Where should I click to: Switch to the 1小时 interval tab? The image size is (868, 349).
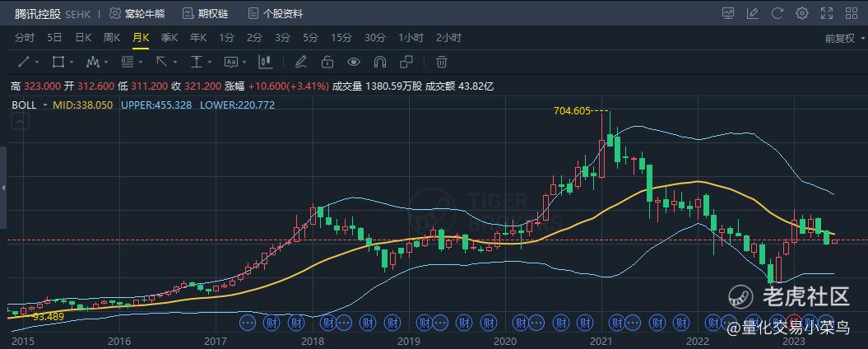click(411, 38)
